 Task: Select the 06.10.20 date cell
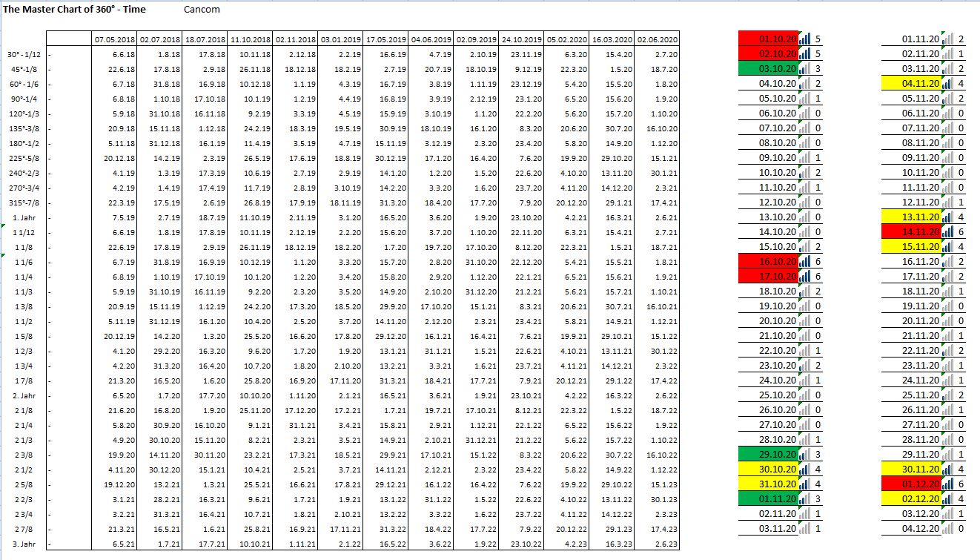click(x=769, y=113)
